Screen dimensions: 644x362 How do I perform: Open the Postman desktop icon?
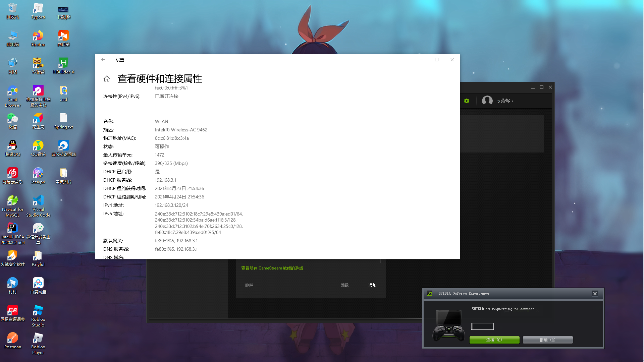tap(13, 338)
